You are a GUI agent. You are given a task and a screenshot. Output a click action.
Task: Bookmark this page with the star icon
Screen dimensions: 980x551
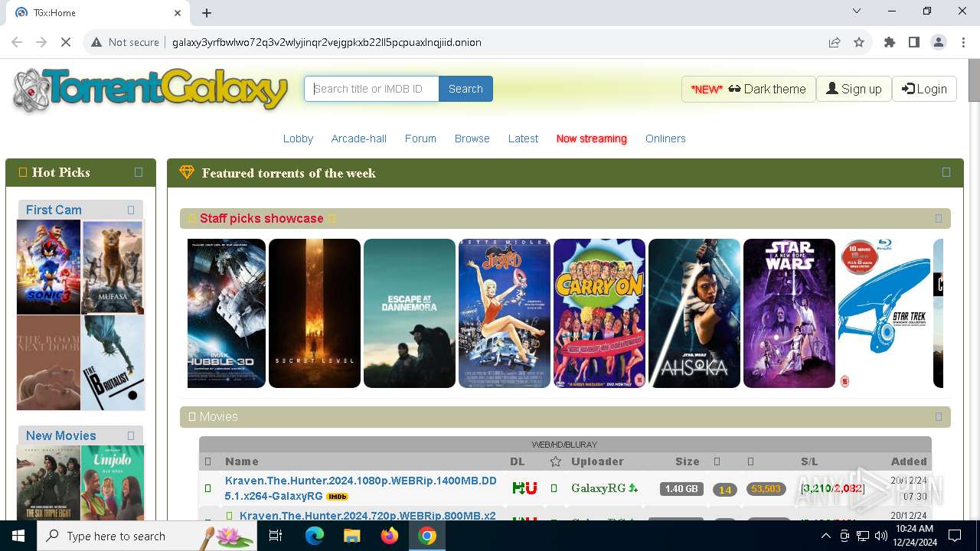pos(859,42)
